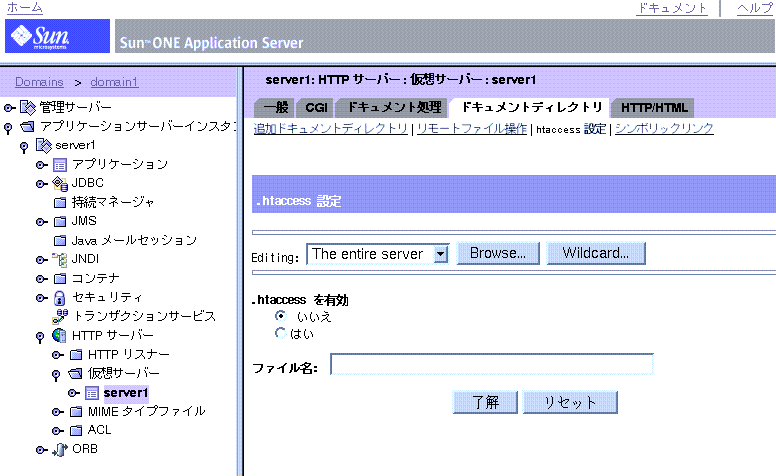
Task: Select the Java メールセッション tree label
Action: click(x=134, y=240)
